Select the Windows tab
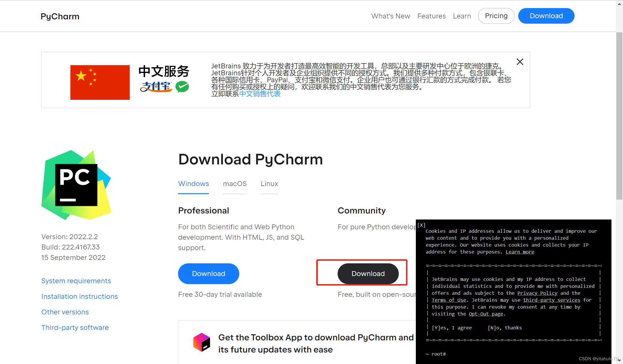This screenshot has height=364, width=623. (193, 184)
